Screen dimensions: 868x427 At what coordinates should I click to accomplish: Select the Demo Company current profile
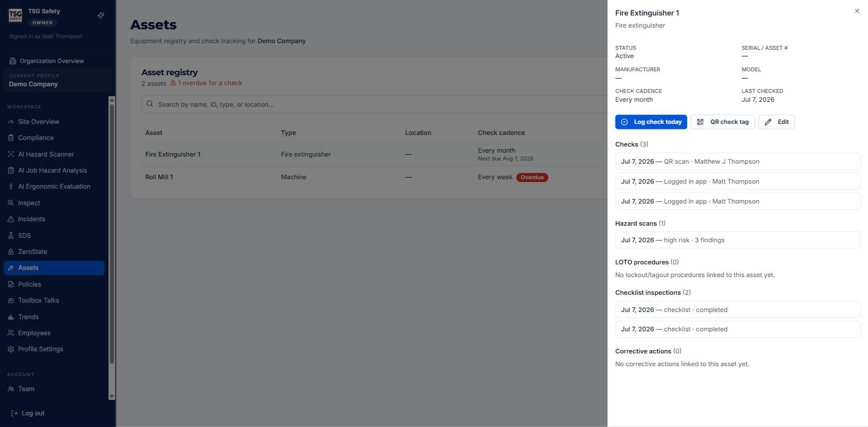point(57,80)
